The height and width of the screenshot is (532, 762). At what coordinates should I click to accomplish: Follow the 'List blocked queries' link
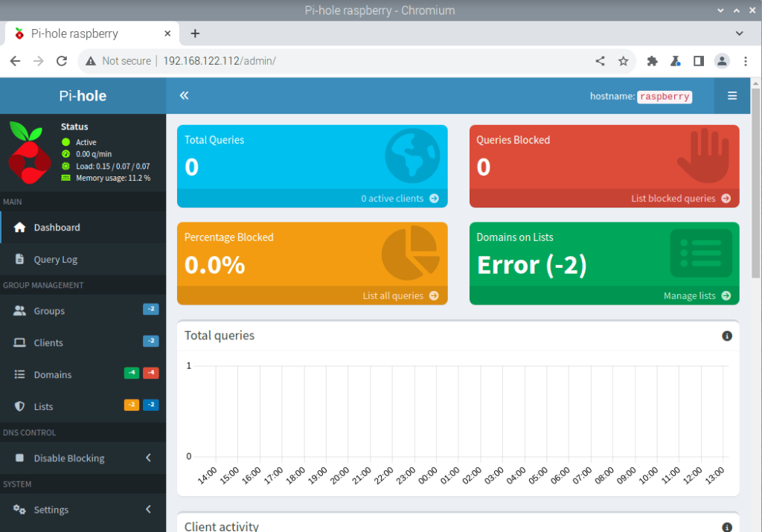point(680,198)
